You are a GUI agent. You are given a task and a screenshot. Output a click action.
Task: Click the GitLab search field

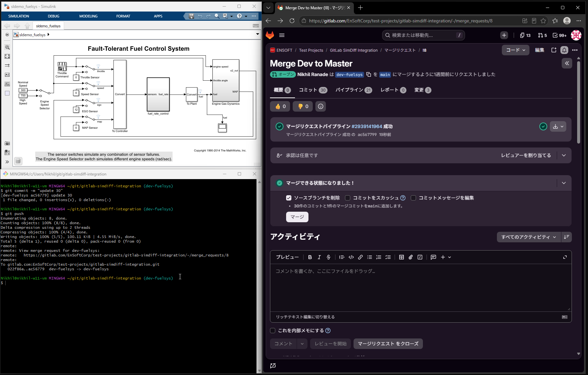(x=424, y=35)
